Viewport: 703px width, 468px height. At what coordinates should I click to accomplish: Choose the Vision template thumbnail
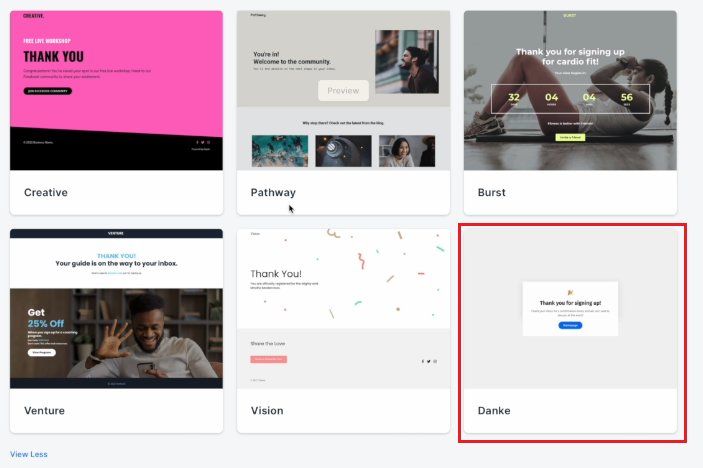(343, 309)
